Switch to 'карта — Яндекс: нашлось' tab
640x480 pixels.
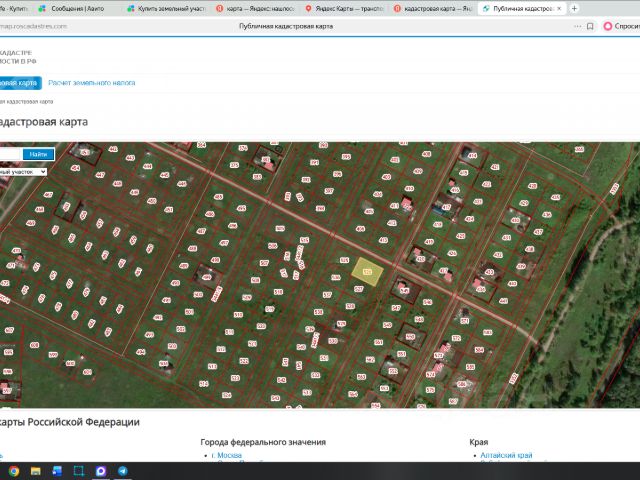[x=255, y=8]
